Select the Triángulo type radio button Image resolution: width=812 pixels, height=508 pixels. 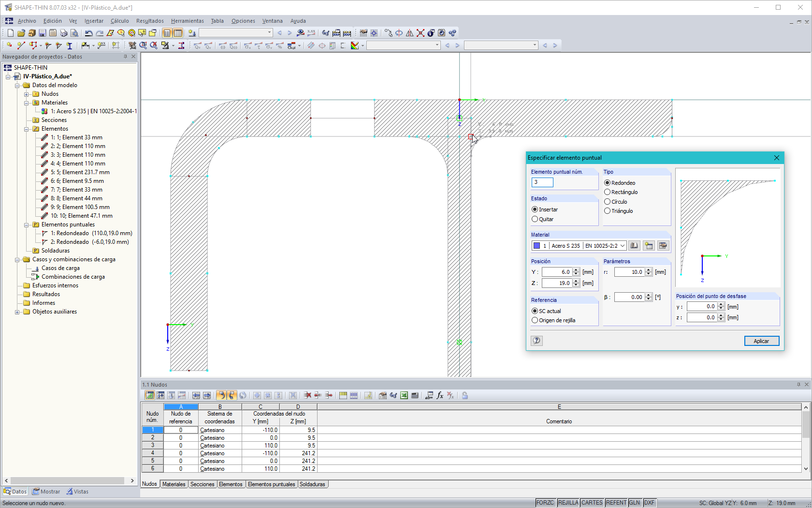tap(607, 211)
